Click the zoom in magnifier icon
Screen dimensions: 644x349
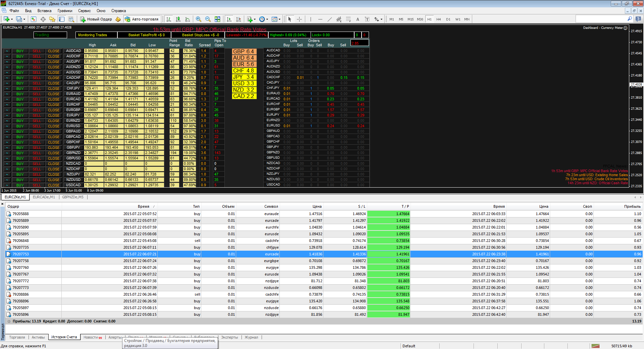(x=199, y=19)
